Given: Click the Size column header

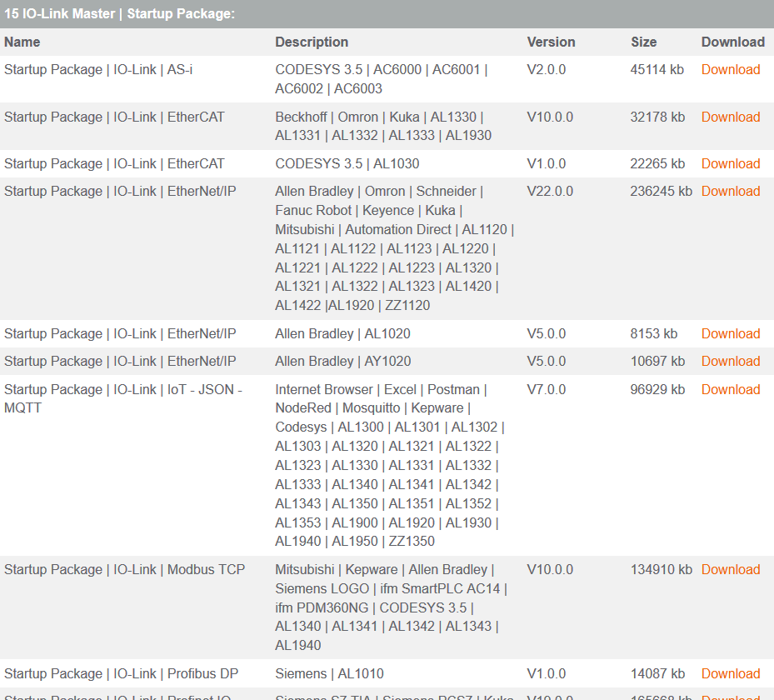Looking at the screenshot, I should click(x=643, y=42).
